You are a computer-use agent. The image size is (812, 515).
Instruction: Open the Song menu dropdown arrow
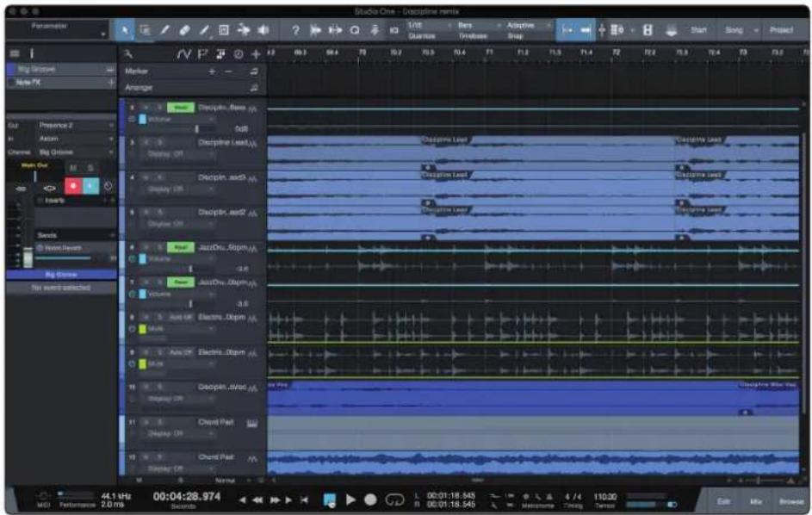coord(756,30)
